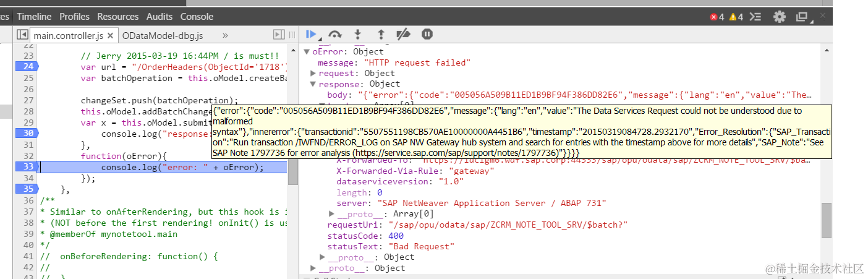
Task: Show the file navigator panel
Action: coord(22,35)
